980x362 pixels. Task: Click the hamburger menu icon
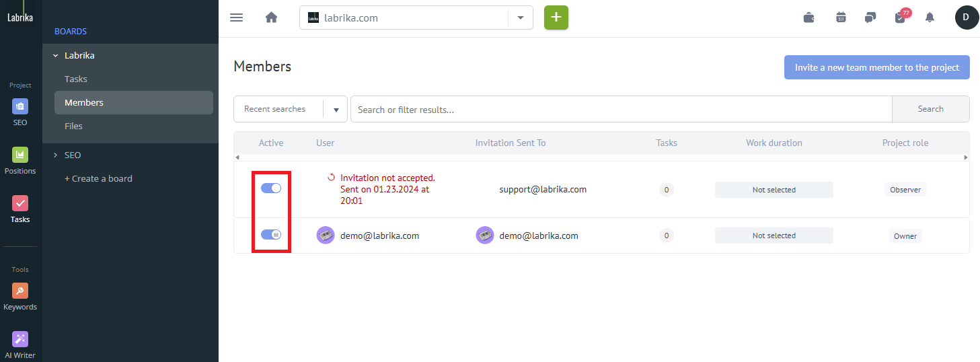[236, 17]
